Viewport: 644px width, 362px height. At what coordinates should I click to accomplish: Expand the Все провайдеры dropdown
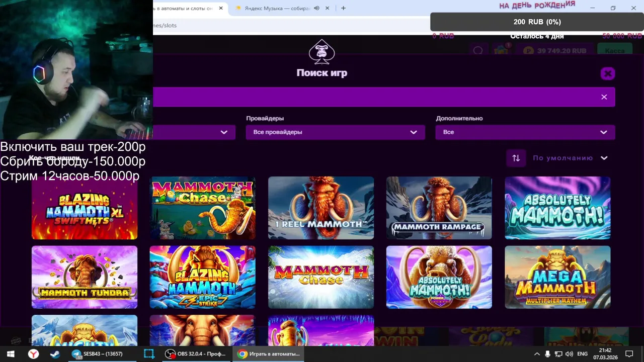tap(335, 132)
